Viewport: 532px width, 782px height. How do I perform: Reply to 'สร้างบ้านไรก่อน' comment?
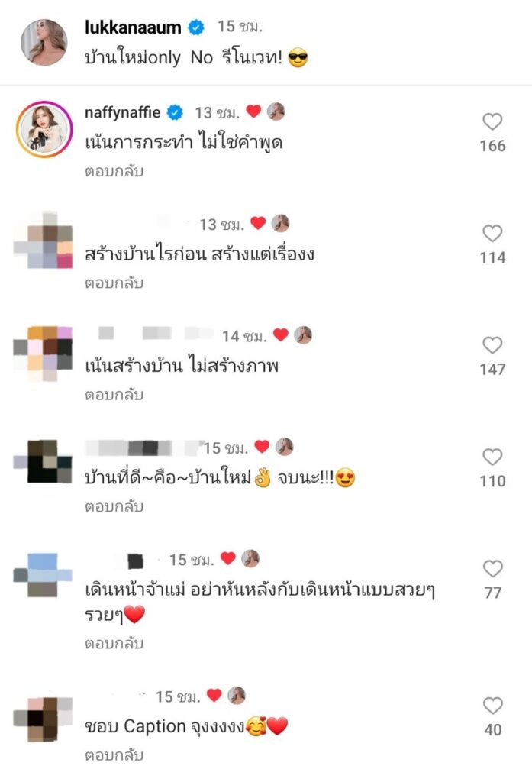click(114, 283)
